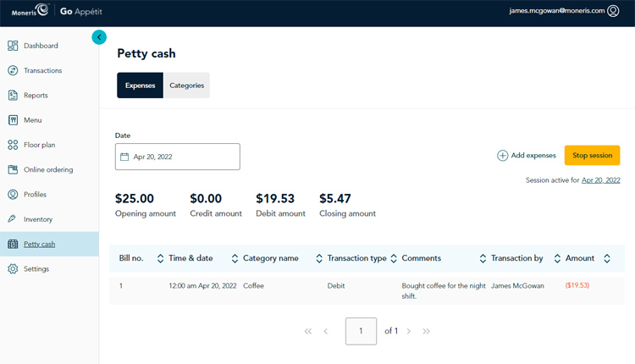Open the user account avatar icon
This screenshot has height=364, width=635.
[613, 11]
